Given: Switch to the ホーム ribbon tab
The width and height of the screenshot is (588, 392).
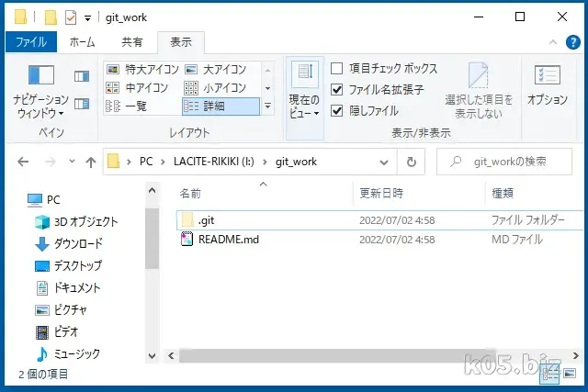Looking at the screenshot, I should pyautogui.click(x=82, y=42).
